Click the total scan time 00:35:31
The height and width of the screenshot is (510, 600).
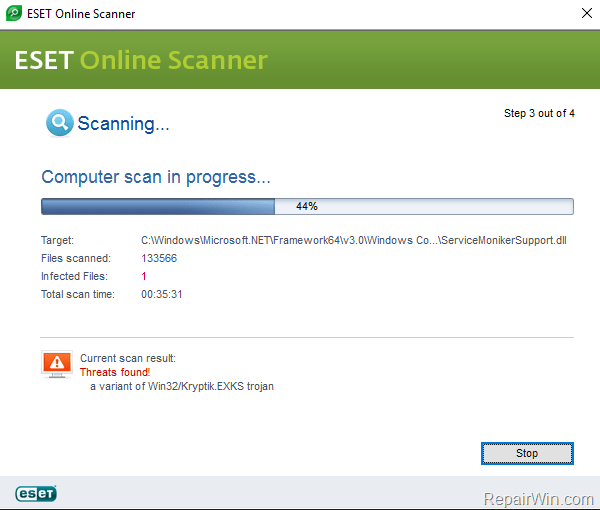[x=161, y=294]
